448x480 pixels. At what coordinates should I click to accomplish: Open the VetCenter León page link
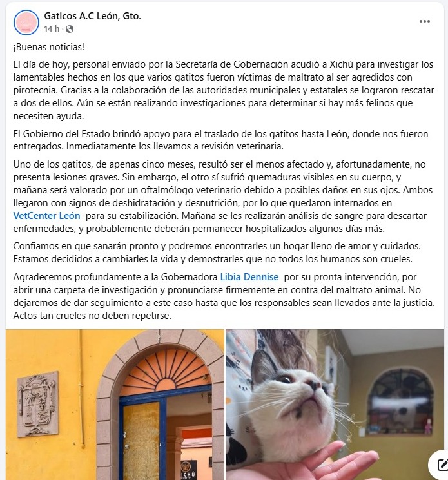point(46,216)
